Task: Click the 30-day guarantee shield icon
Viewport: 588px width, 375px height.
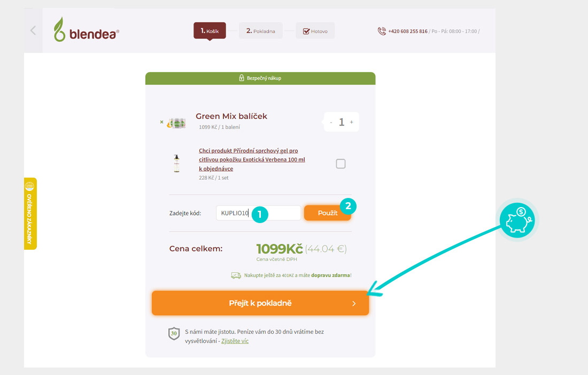Action: (174, 333)
